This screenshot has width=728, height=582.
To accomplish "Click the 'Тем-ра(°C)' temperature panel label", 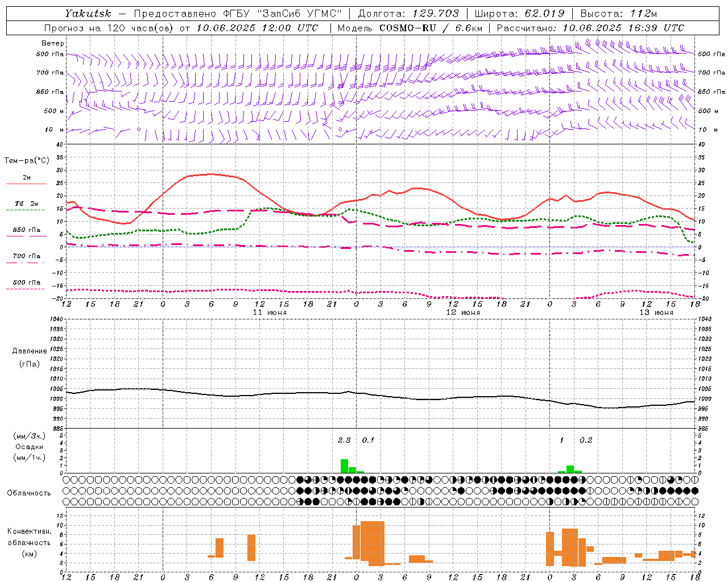I will [x=27, y=161].
